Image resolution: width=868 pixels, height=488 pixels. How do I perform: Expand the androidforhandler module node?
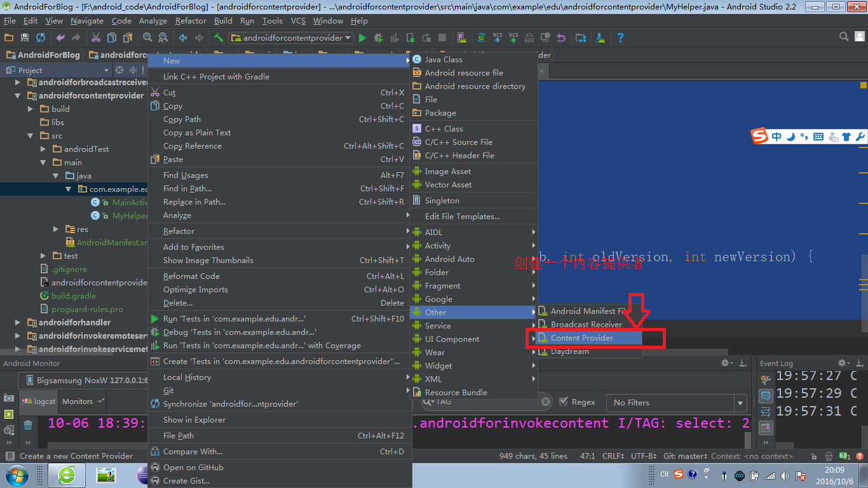pyautogui.click(x=18, y=323)
